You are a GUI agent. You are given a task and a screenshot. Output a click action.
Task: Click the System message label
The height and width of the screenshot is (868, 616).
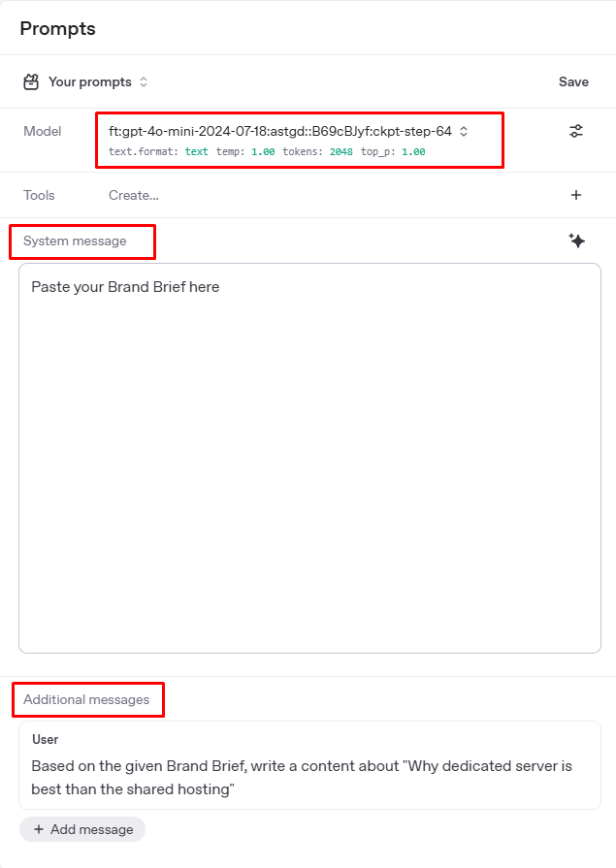click(76, 241)
